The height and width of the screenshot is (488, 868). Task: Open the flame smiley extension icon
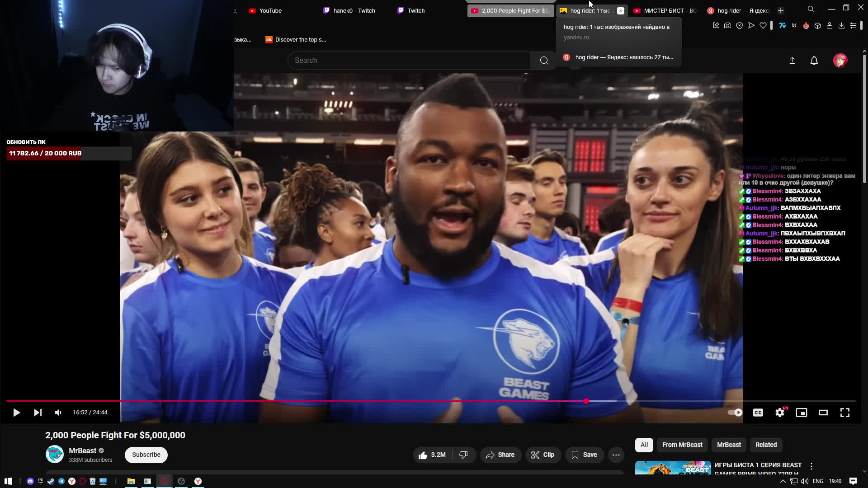pyautogui.click(x=806, y=26)
